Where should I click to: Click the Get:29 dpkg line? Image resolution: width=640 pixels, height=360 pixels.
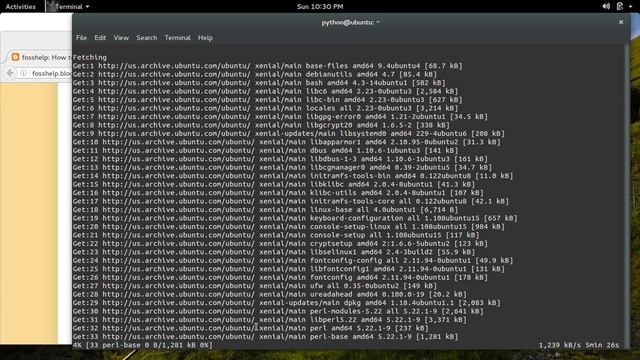click(287, 303)
